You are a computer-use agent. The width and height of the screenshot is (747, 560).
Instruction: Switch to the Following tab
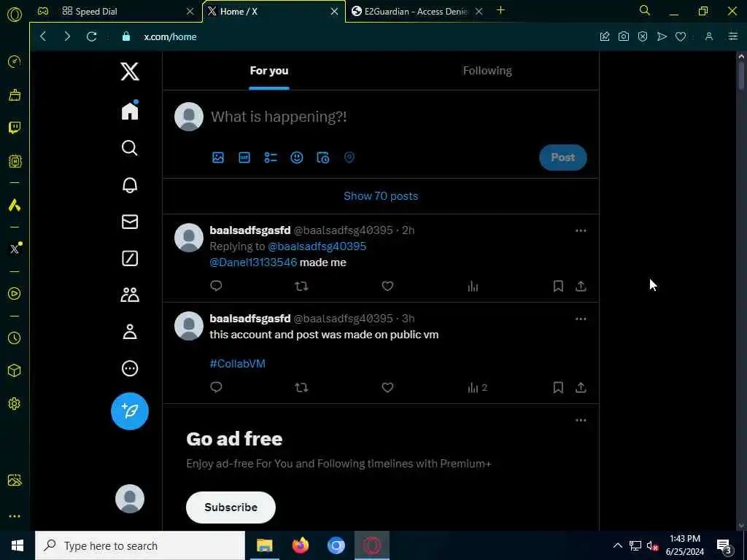(487, 71)
